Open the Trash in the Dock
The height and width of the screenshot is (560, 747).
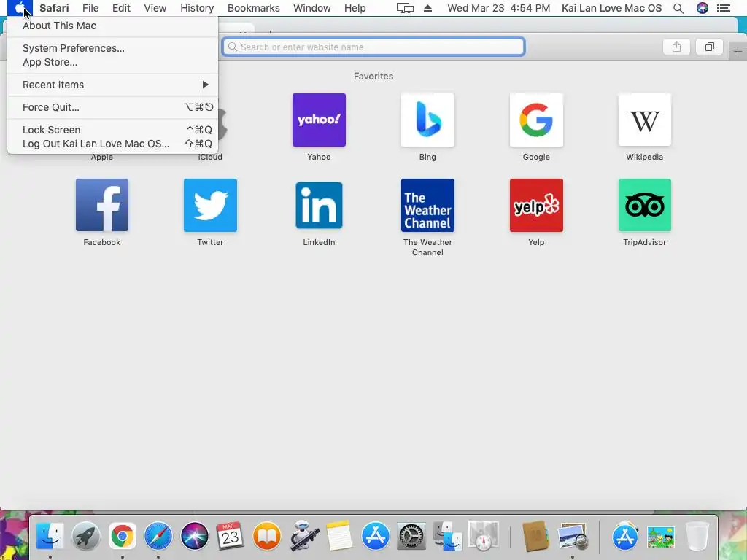coord(697,536)
